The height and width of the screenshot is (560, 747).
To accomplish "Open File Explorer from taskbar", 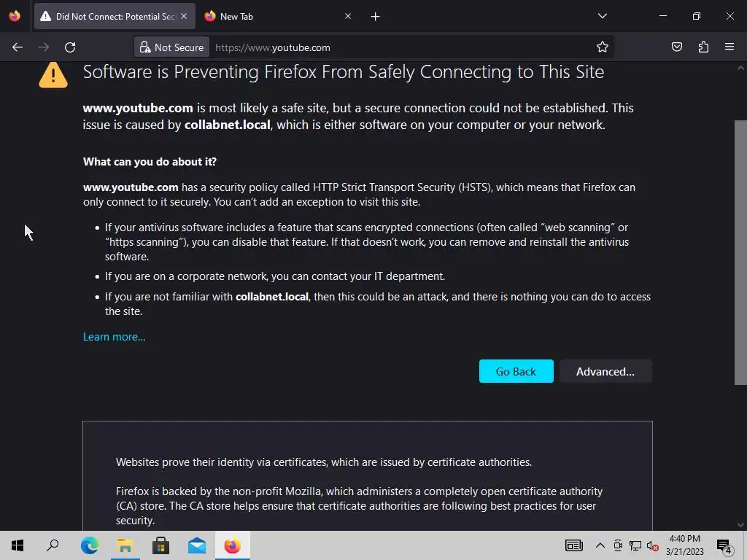I will tap(125, 545).
